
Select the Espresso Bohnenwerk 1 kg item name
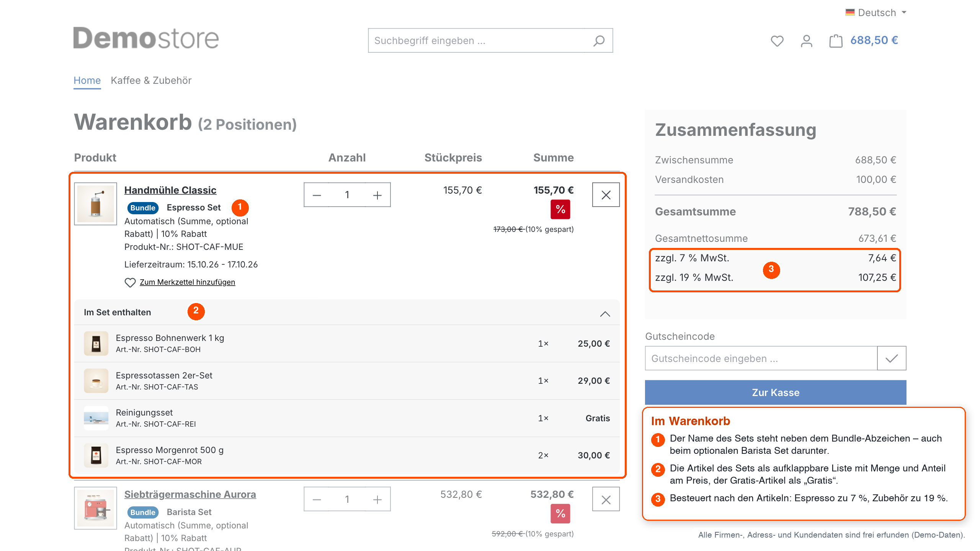pos(170,338)
